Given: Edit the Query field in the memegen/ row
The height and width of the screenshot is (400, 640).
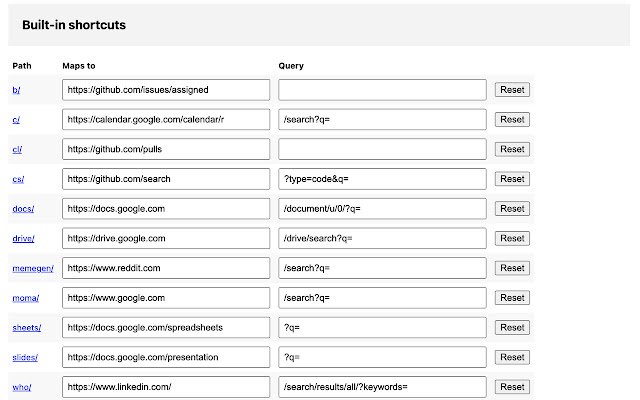Looking at the screenshot, I should point(382,268).
